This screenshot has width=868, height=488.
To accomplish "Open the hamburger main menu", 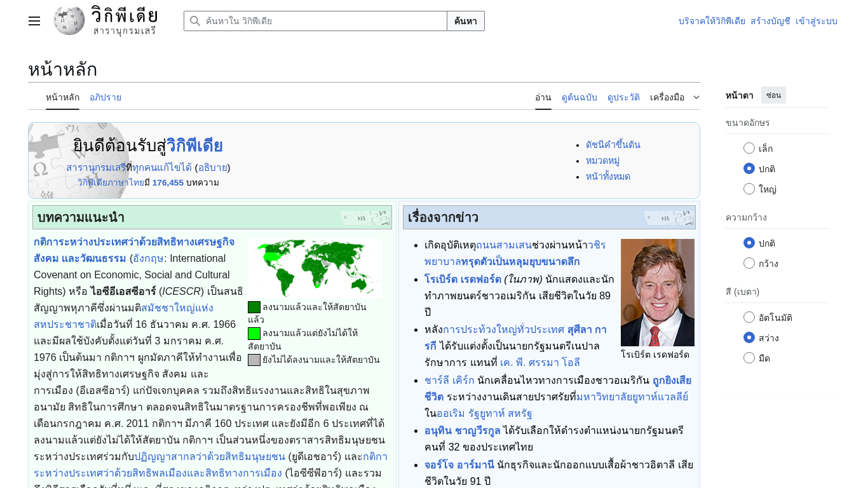I will (34, 21).
